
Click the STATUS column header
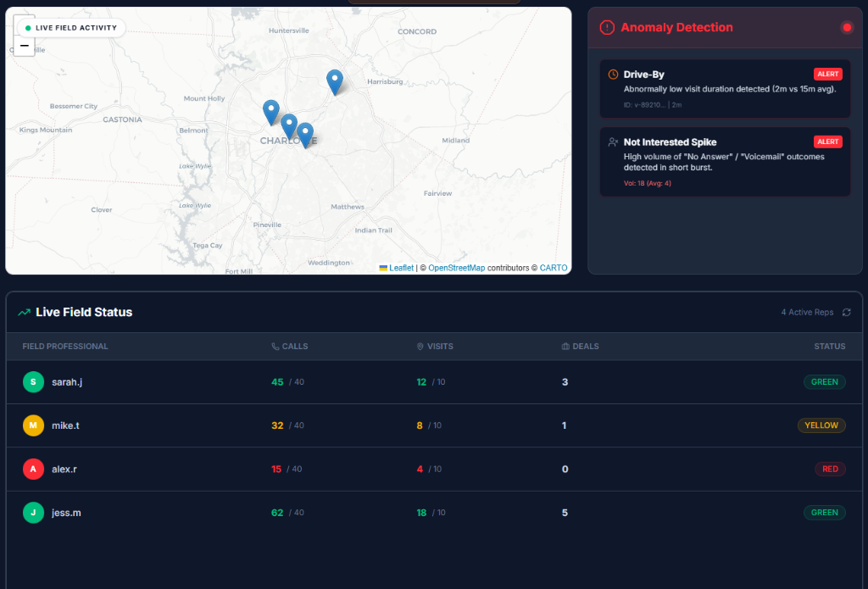829,346
